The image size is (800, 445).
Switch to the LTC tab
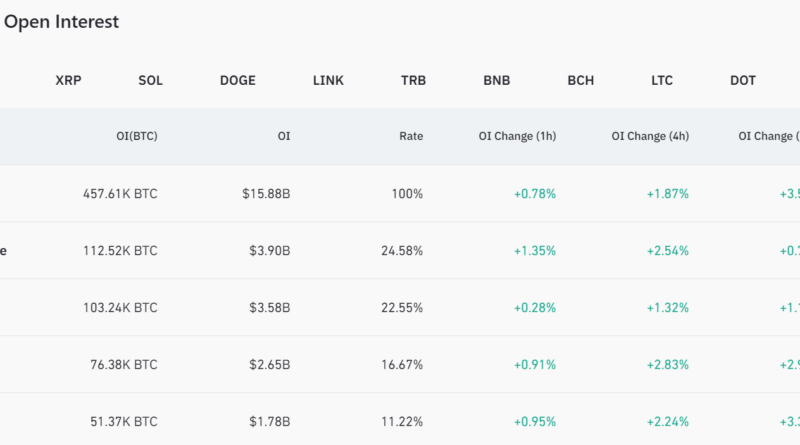coord(661,80)
